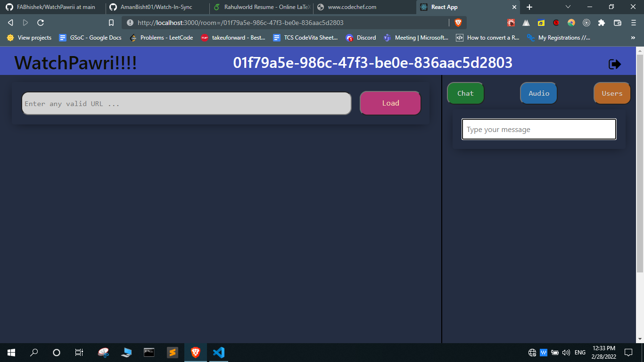This screenshot has width=644, height=362.
Task: Toggle the Chat panel
Action: coord(465,93)
